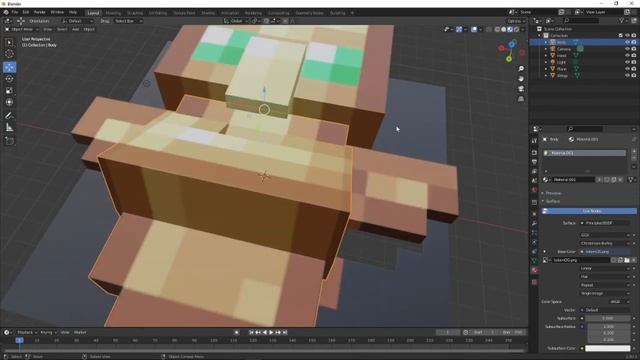Open the Edit menu
Viewport: 640px width, 360px height.
26,12
